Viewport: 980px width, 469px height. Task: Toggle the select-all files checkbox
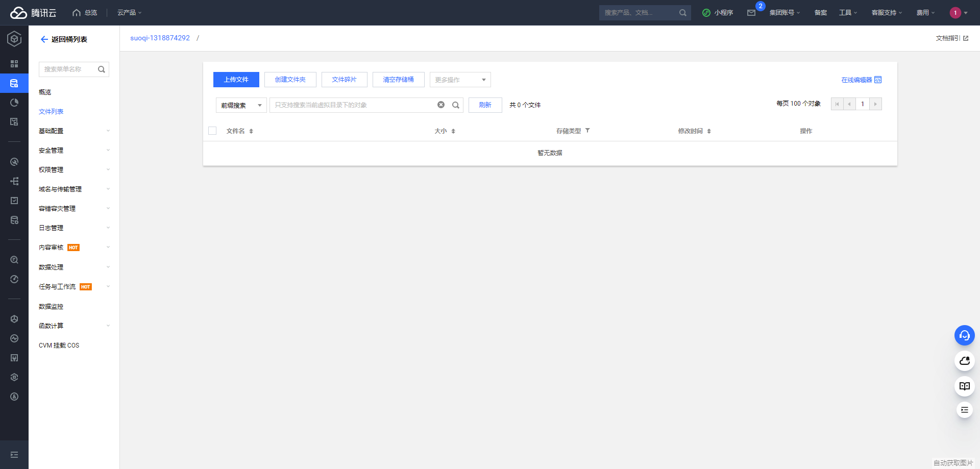(212, 131)
